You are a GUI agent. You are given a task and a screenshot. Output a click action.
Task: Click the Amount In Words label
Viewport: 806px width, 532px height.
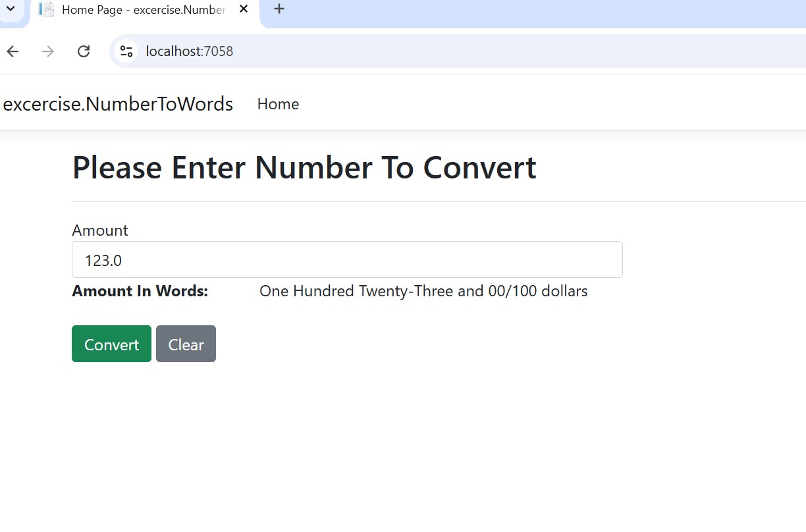pos(140,291)
